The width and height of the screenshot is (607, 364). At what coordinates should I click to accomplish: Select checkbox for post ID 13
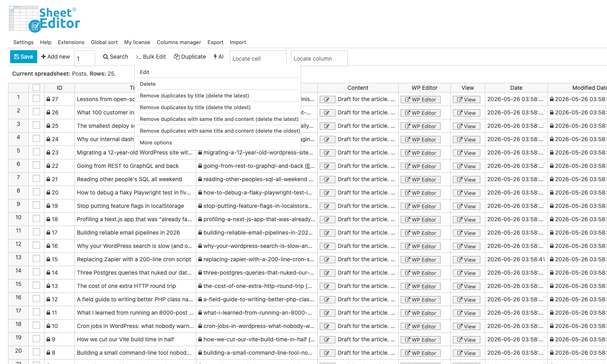pyautogui.click(x=36, y=285)
